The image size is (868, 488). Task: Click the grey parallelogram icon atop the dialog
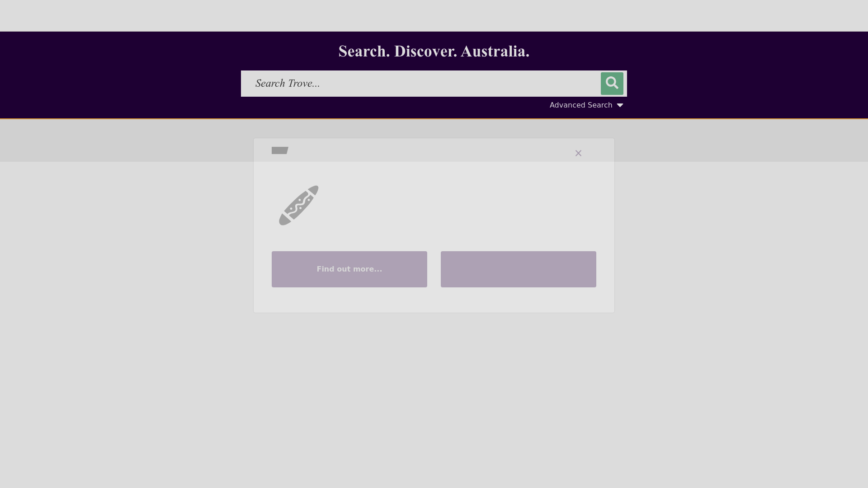[x=280, y=150]
